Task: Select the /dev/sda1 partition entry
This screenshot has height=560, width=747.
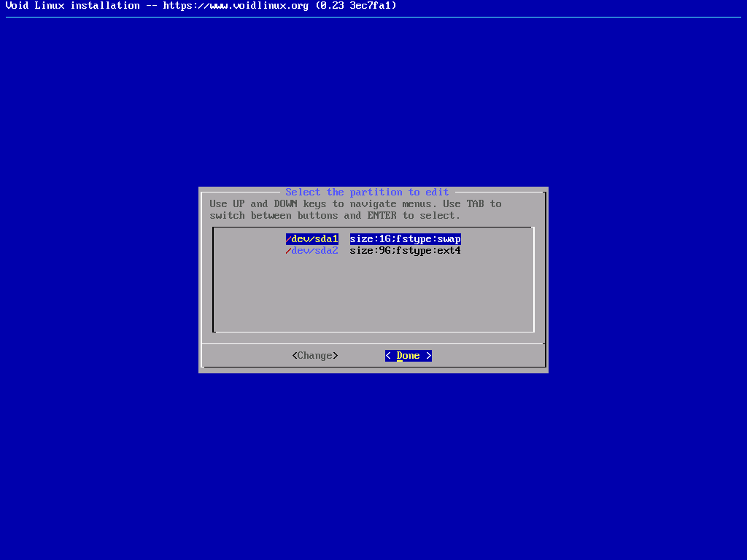Action: click(x=314, y=239)
